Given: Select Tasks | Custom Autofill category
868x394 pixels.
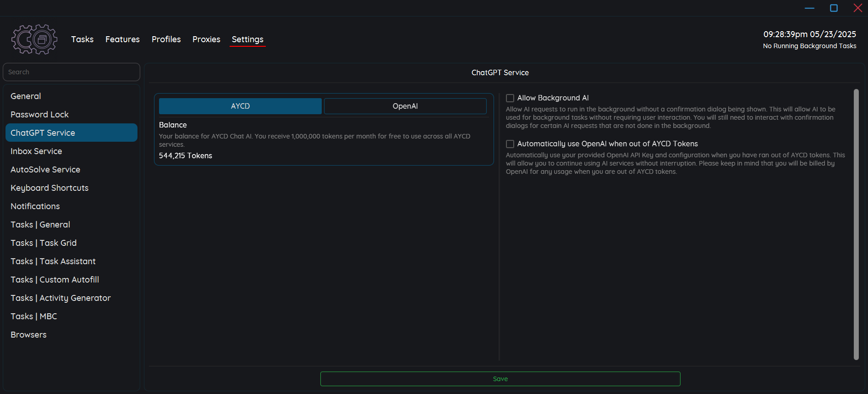Looking at the screenshot, I should 71,279.
